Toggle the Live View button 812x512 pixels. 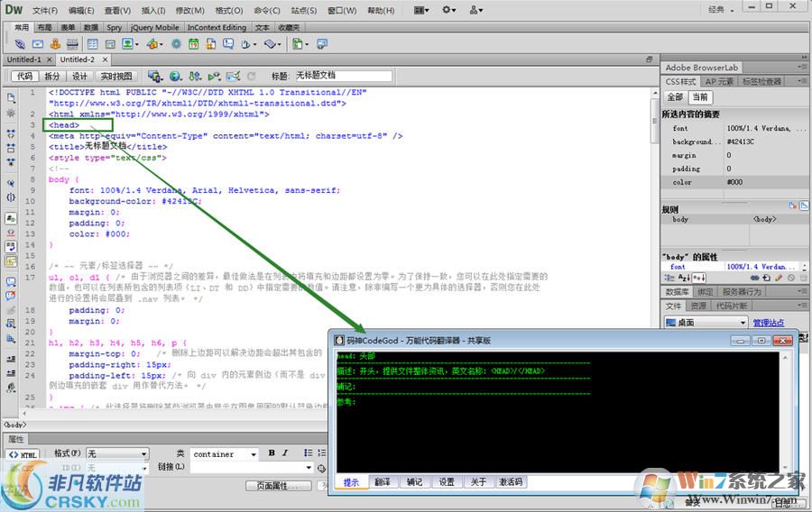pyautogui.click(x=115, y=77)
